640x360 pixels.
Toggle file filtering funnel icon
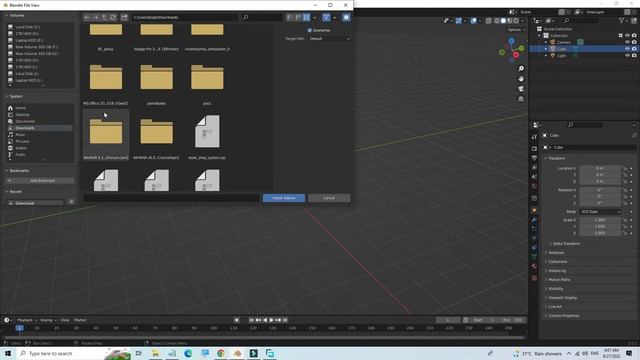coord(326,18)
